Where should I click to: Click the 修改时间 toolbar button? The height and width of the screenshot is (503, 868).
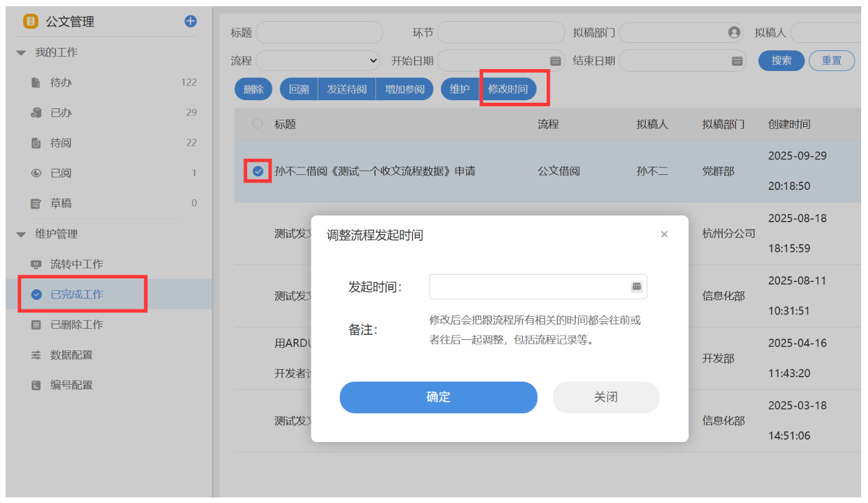click(507, 89)
